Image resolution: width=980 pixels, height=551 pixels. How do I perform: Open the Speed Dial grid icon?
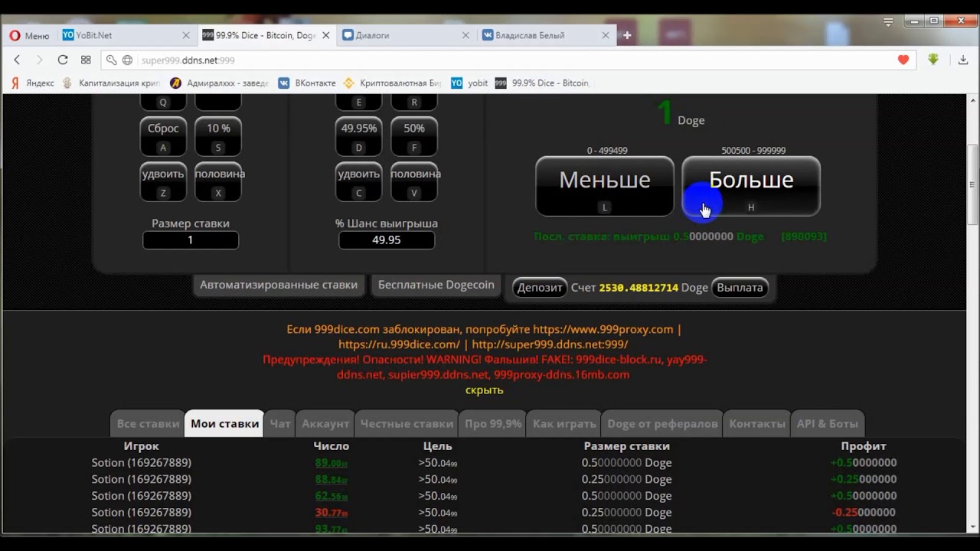[x=86, y=60]
